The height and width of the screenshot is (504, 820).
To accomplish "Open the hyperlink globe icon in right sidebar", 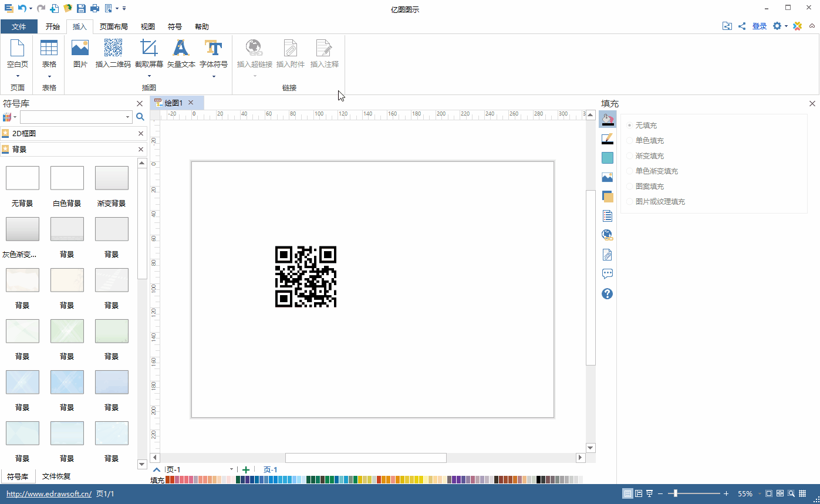I will pos(608,235).
